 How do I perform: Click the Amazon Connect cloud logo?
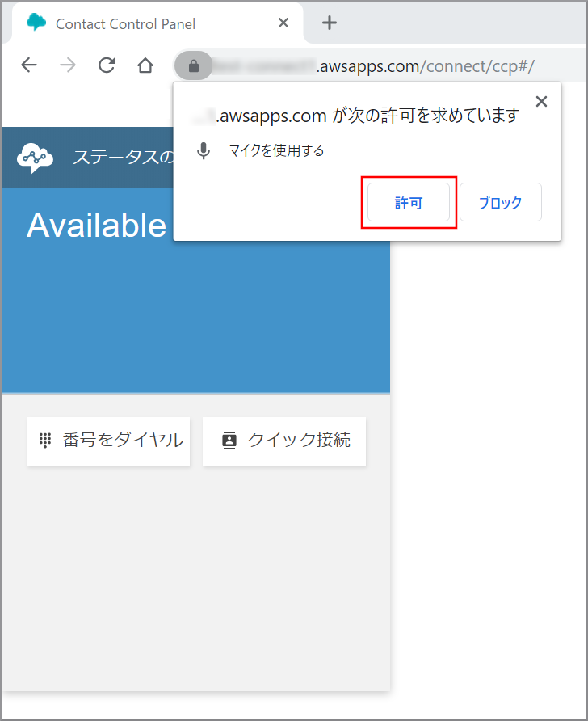(35, 158)
